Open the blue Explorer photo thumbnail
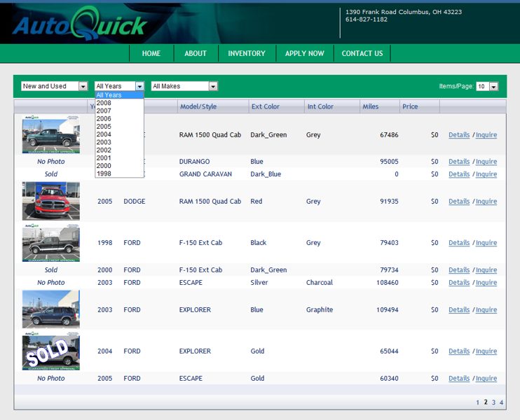Screen dimensions: 520x420 click(51, 309)
